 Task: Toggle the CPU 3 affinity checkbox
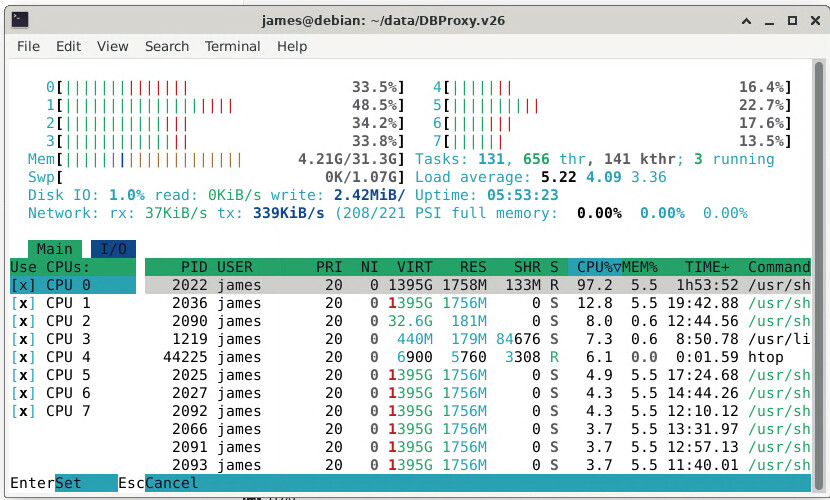point(23,339)
